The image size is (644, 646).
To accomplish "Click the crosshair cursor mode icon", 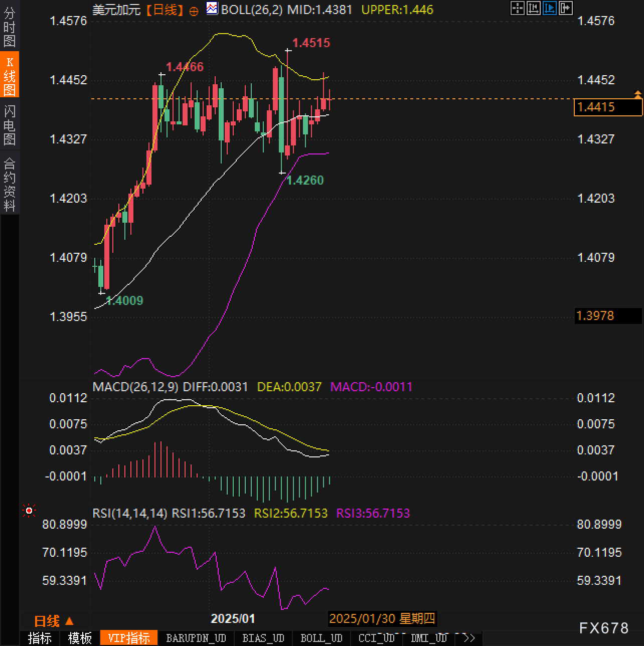I will point(518,9).
